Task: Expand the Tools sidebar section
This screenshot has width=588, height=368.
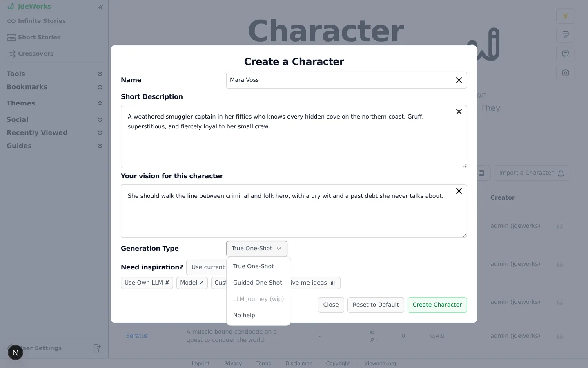Action: [54, 74]
